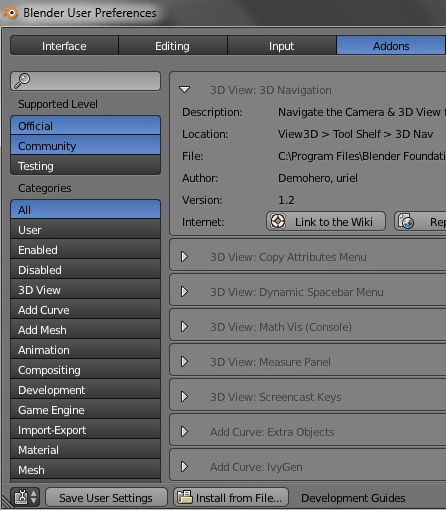
Task: Toggle the Official supported level
Action: point(86,126)
